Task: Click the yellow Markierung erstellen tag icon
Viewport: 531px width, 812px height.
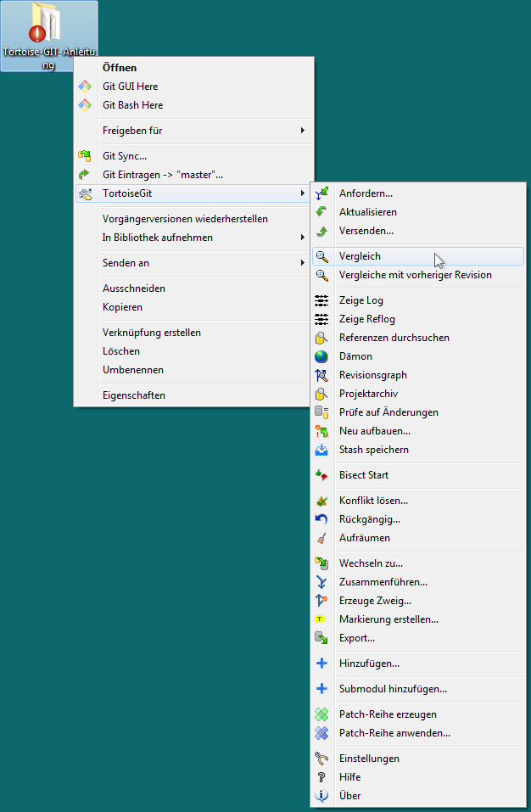Action: click(321, 619)
